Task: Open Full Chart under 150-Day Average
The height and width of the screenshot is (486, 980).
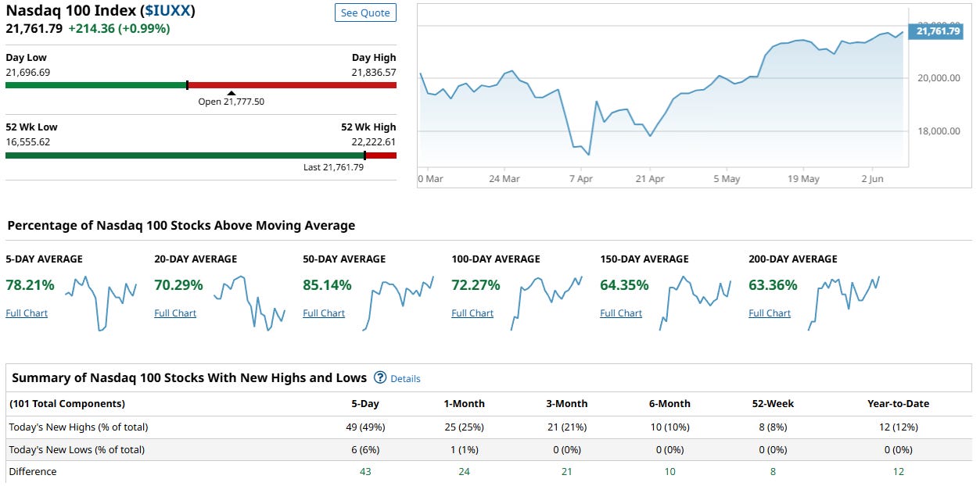Action: pyautogui.click(x=621, y=313)
